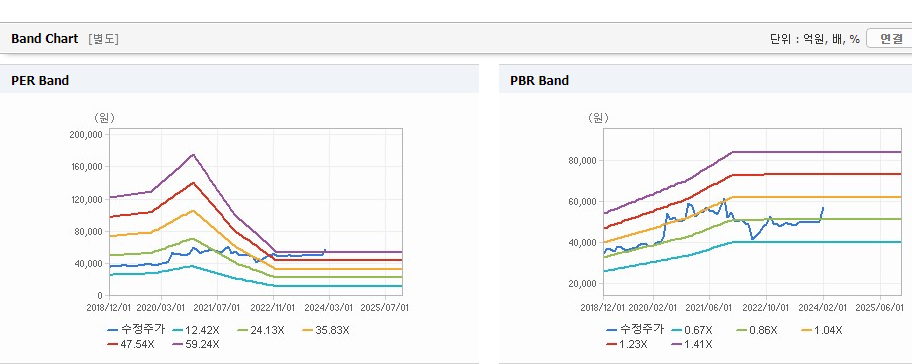Toggle 59.24X legend series

pyautogui.click(x=196, y=344)
